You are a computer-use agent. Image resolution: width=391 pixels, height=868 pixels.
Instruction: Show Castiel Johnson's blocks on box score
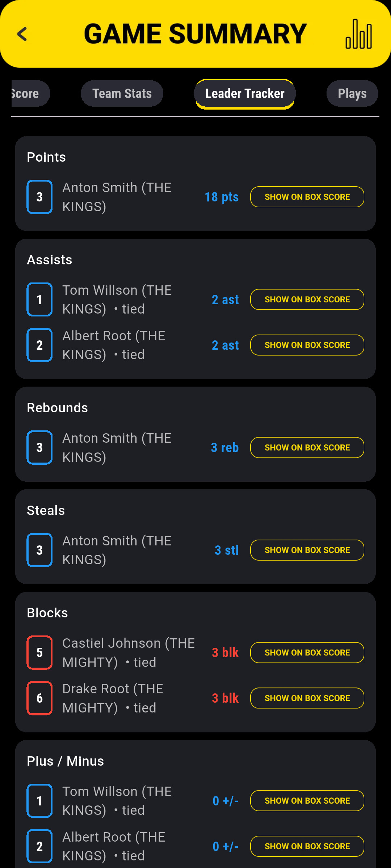[x=307, y=652]
